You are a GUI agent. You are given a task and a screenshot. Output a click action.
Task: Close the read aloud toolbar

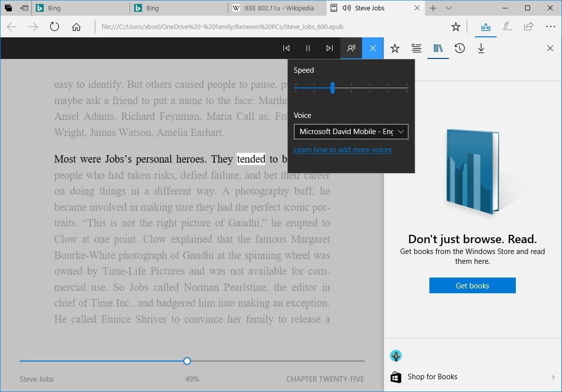coord(373,48)
